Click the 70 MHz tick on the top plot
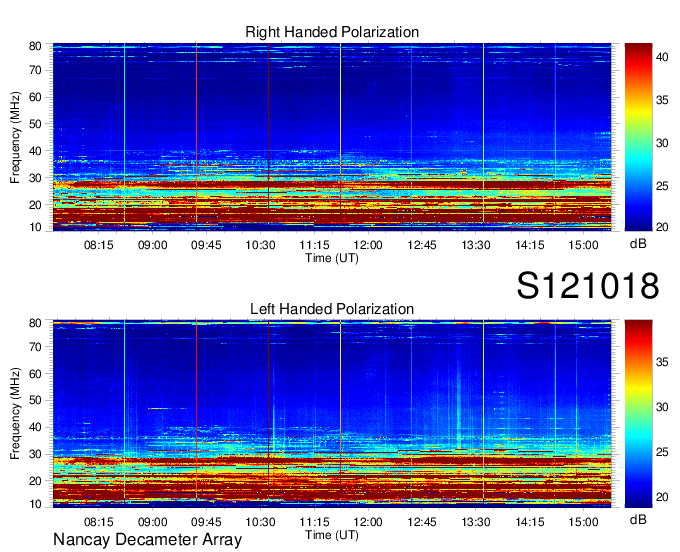The image size is (680, 552). coord(35,70)
